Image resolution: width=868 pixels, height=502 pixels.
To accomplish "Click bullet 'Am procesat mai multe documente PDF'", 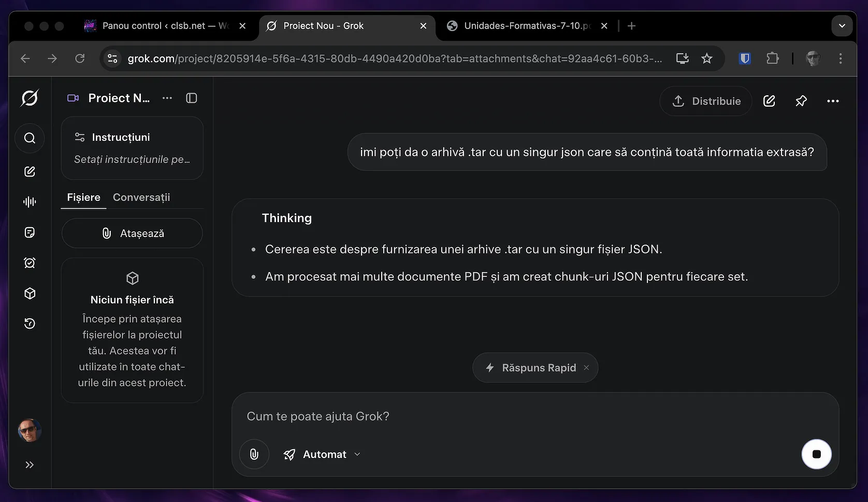I will coord(507,277).
